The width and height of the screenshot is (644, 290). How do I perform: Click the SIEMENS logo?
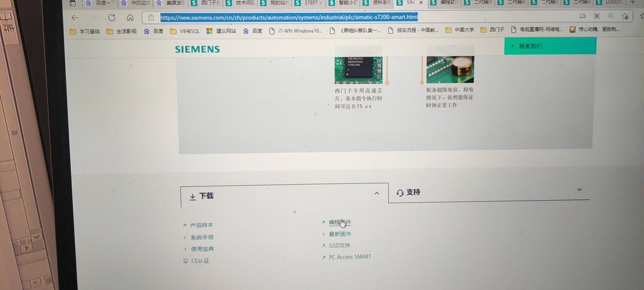tap(198, 49)
